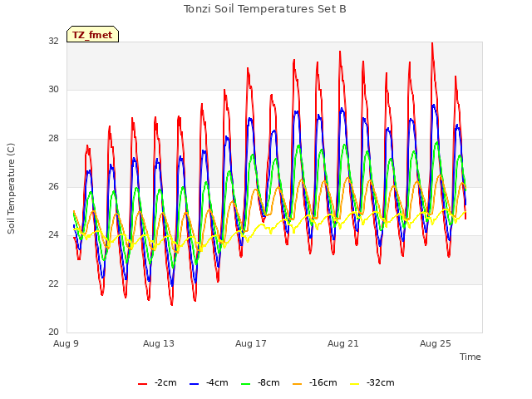Click the blue -4cm legend swatch
The width and height of the screenshot is (532, 399).
(194, 384)
